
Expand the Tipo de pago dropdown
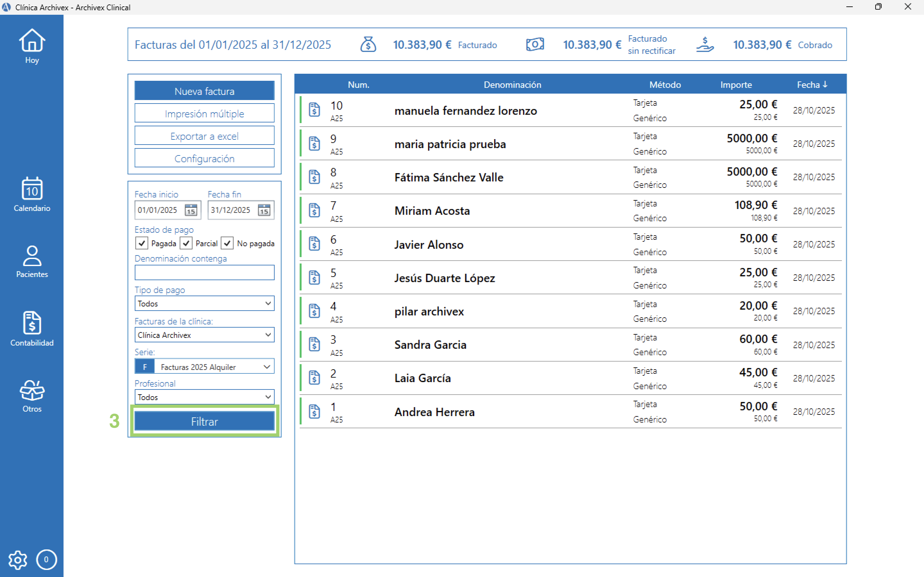click(204, 303)
